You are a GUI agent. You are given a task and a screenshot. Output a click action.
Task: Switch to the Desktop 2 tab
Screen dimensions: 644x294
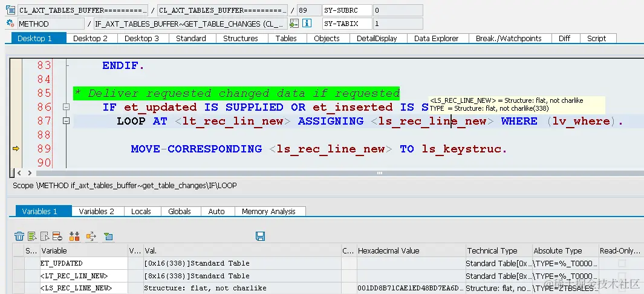click(90, 38)
